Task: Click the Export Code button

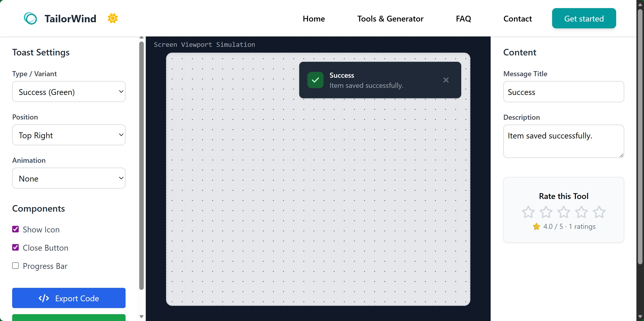Action: click(x=69, y=298)
